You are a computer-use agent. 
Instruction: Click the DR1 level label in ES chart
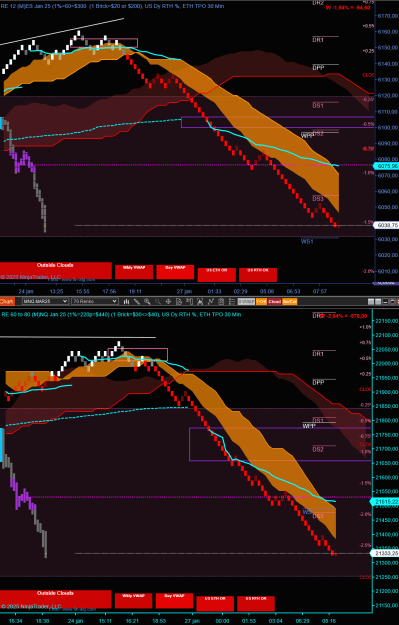(x=318, y=40)
